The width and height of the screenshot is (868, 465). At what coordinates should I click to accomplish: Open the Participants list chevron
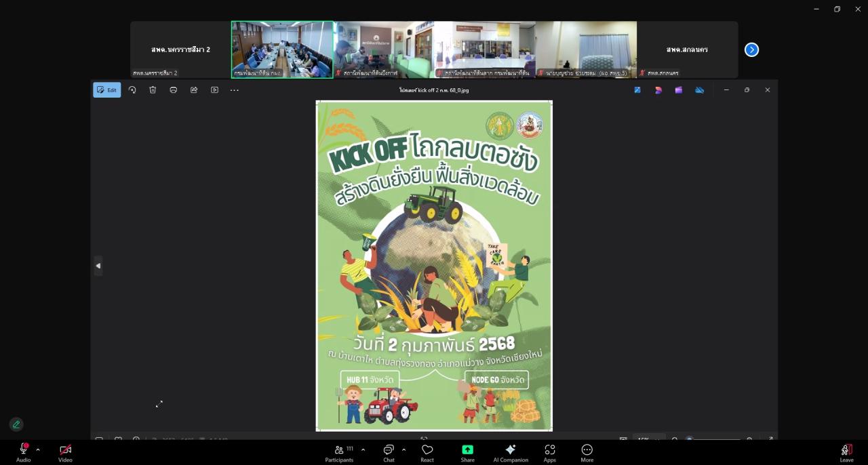(362, 449)
